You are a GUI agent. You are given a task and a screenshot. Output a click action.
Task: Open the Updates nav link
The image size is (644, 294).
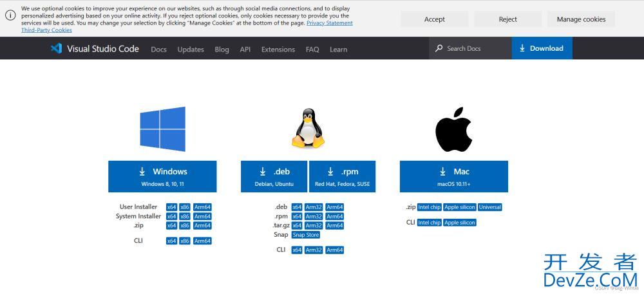click(191, 50)
